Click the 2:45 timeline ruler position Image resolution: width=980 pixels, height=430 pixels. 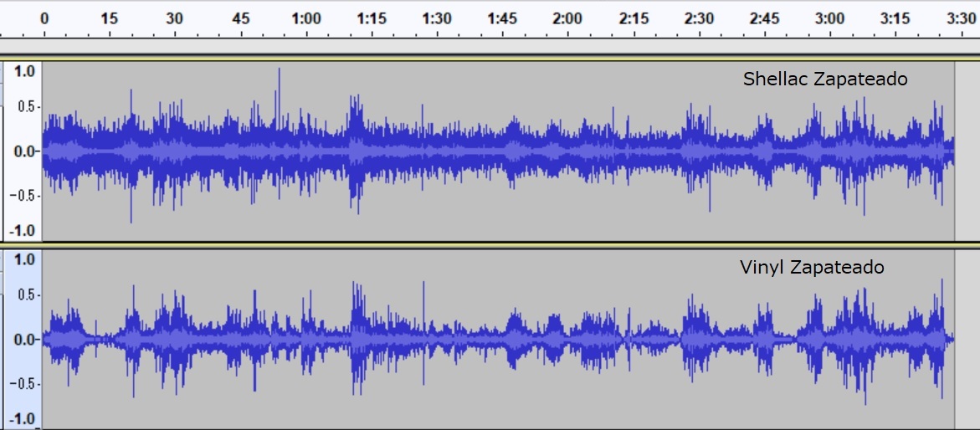(x=764, y=18)
